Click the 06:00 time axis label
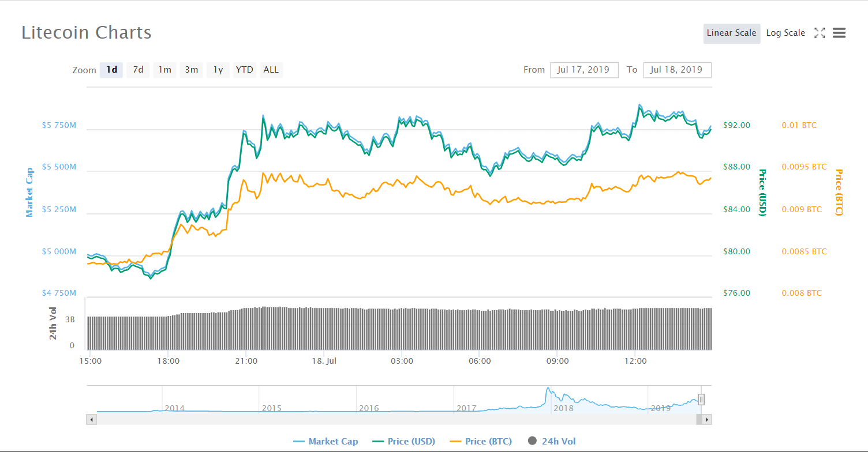This screenshot has height=452, width=868. (480, 361)
